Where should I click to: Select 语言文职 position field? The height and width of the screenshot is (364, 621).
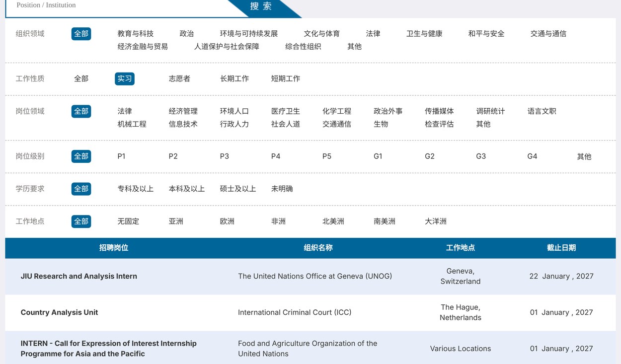tap(542, 111)
